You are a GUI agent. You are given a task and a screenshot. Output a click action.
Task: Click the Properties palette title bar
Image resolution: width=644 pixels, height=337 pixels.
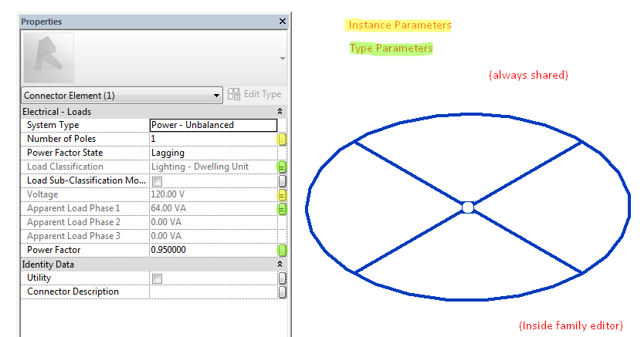pyautogui.click(x=154, y=22)
